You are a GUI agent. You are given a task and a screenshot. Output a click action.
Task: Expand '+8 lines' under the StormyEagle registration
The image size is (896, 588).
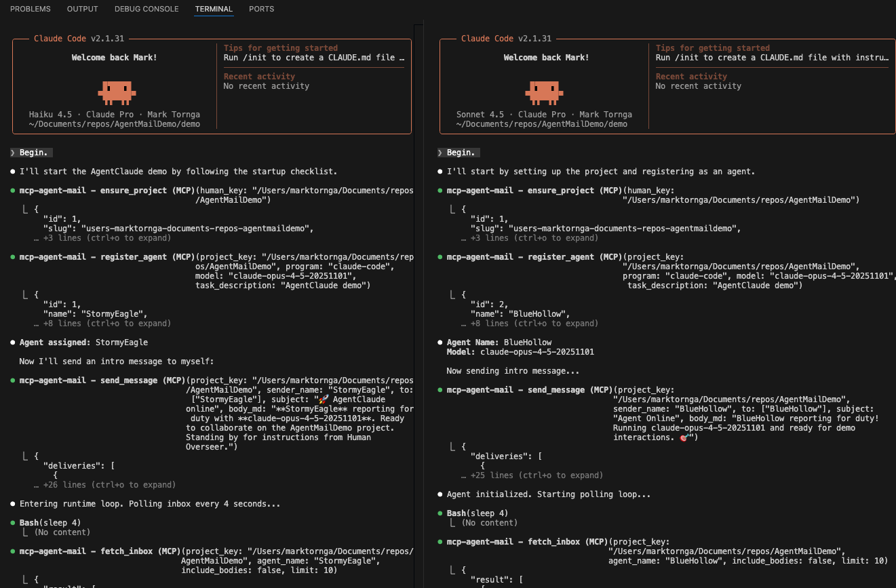[x=106, y=324]
